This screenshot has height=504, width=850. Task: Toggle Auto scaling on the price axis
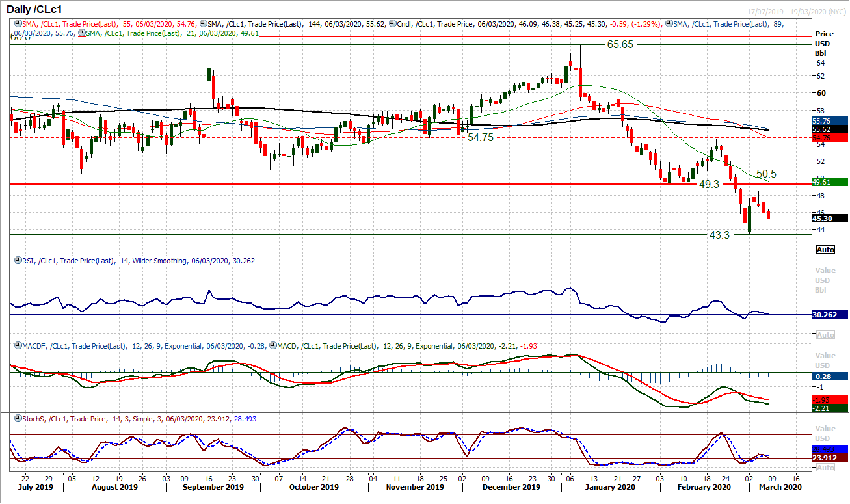pos(825,250)
